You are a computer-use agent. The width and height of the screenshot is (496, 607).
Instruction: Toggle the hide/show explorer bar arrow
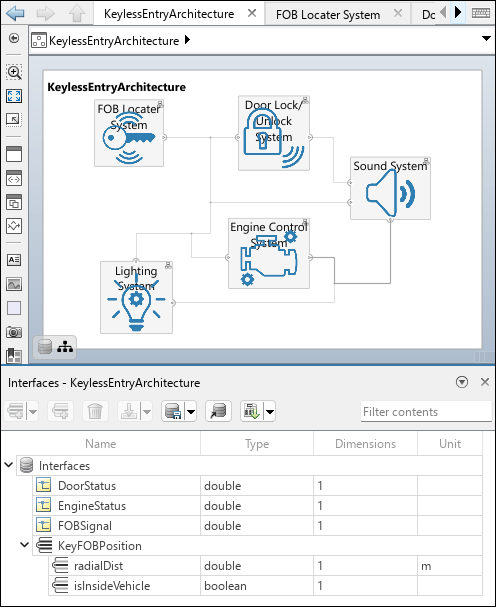click(x=14, y=38)
